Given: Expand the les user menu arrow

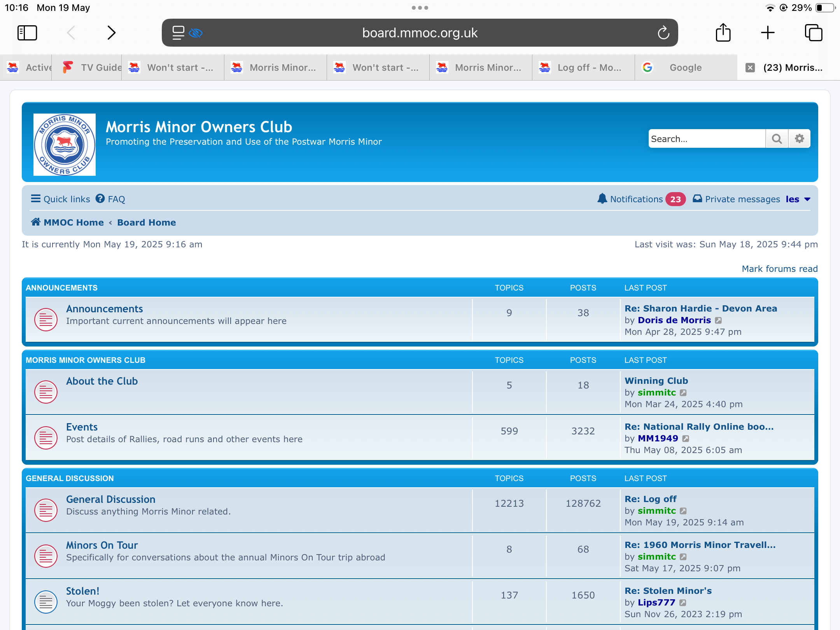Looking at the screenshot, I should 807,199.
